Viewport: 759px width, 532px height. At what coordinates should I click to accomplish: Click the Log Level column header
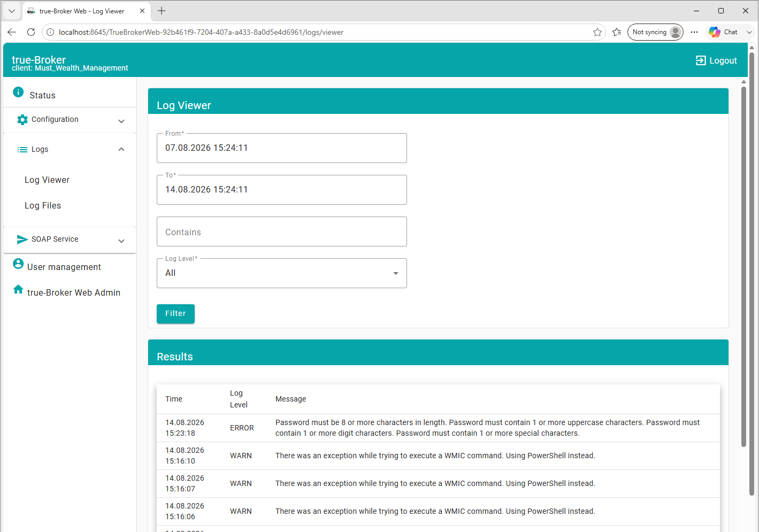click(x=239, y=399)
